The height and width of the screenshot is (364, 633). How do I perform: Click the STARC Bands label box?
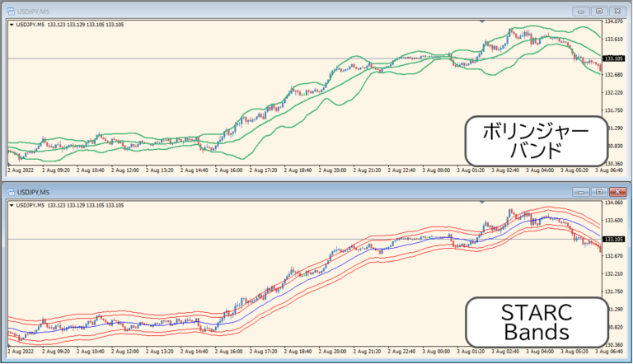point(523,322)
